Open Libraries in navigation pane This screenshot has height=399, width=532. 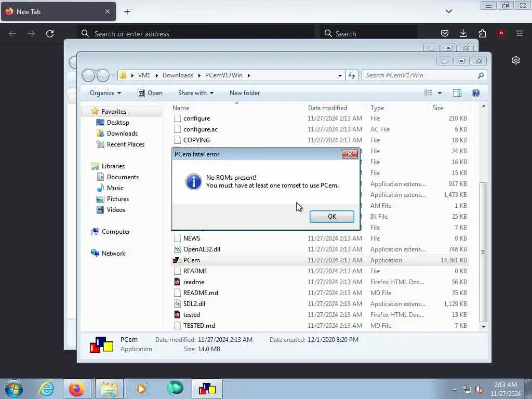[x=113, y=166]
